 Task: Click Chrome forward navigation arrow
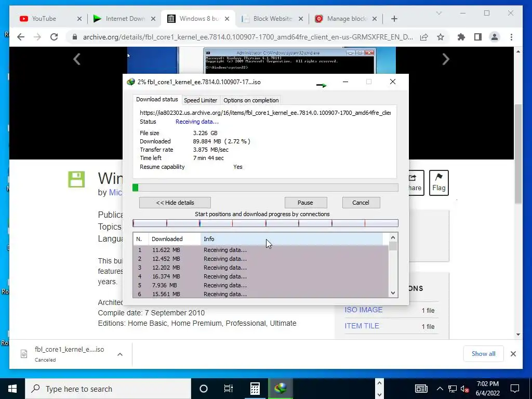pyautogui.click(x=37, y=37)
